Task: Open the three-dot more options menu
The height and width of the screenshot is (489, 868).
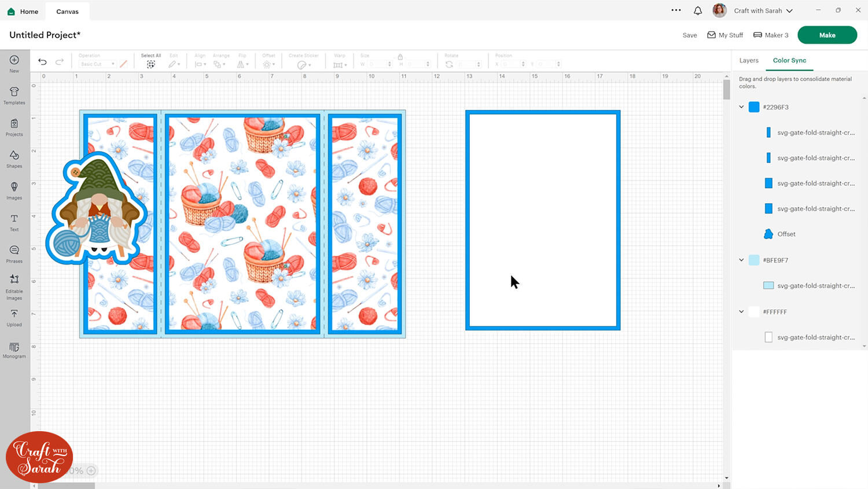Action: pos(676,10)
